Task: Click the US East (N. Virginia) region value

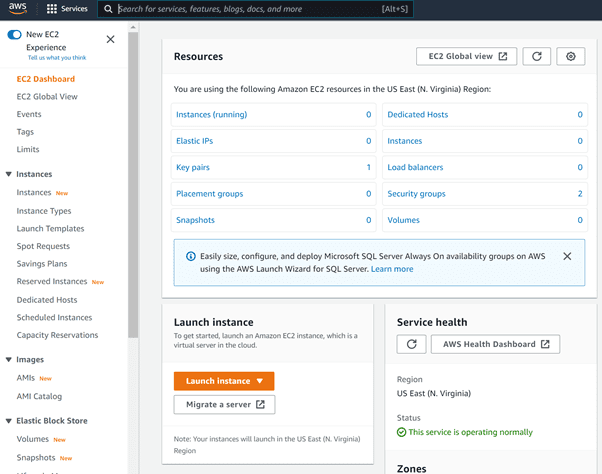Action: [433, 393]
